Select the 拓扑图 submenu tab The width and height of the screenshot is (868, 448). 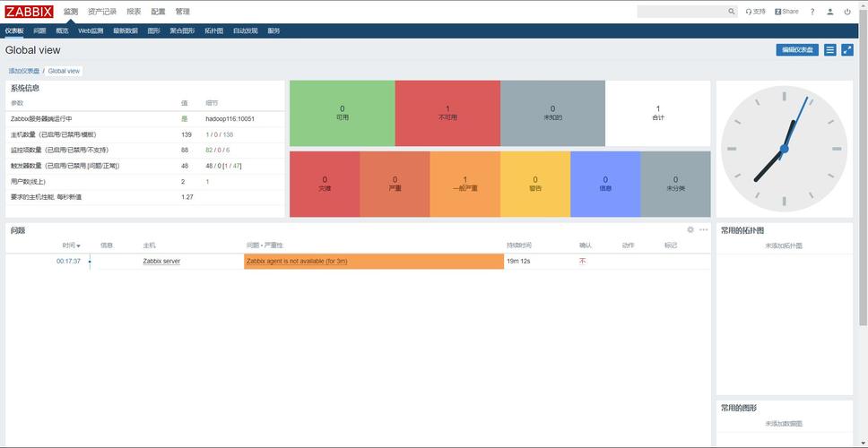(213, 30)
